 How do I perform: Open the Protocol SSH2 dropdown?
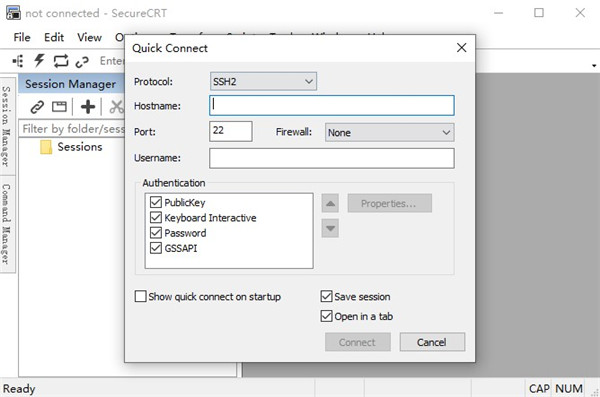[x=263, y=82]
